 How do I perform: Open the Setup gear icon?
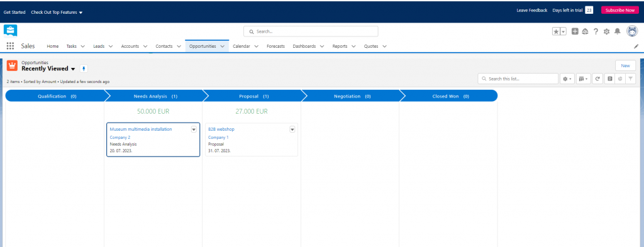[607, 31]
